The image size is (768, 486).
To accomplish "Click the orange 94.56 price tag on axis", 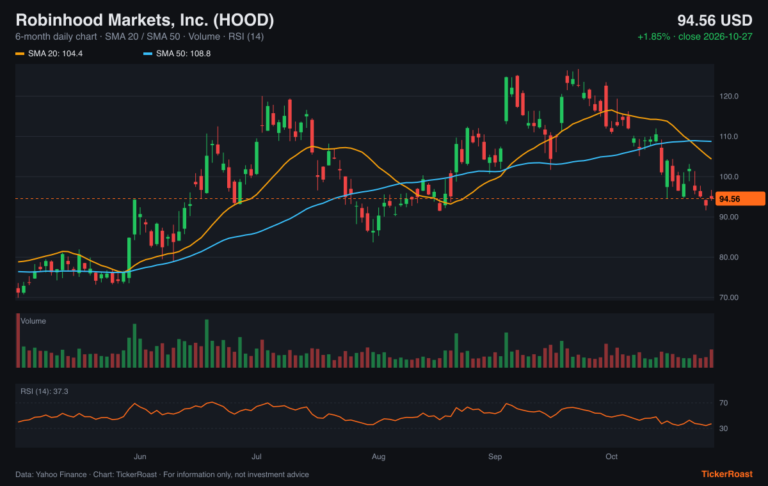I will tap(740, 198).
